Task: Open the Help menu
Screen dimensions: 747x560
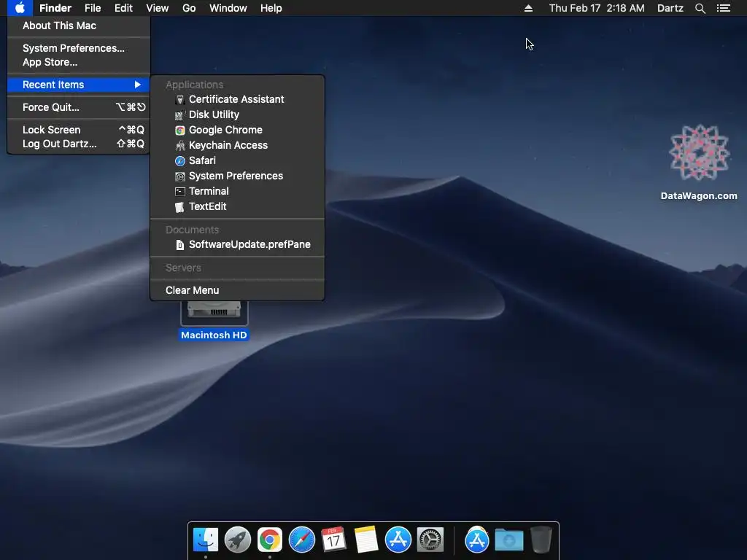Action: pos(271,8)
